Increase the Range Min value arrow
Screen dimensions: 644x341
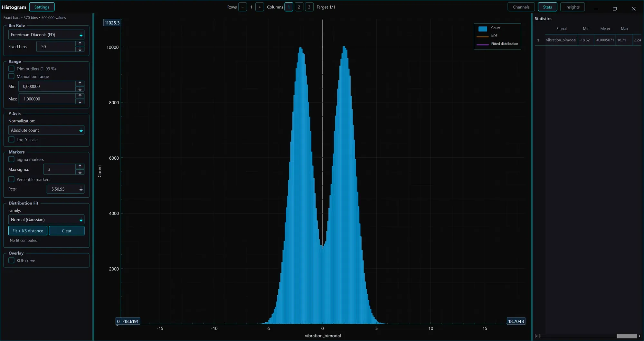point(80,83)
